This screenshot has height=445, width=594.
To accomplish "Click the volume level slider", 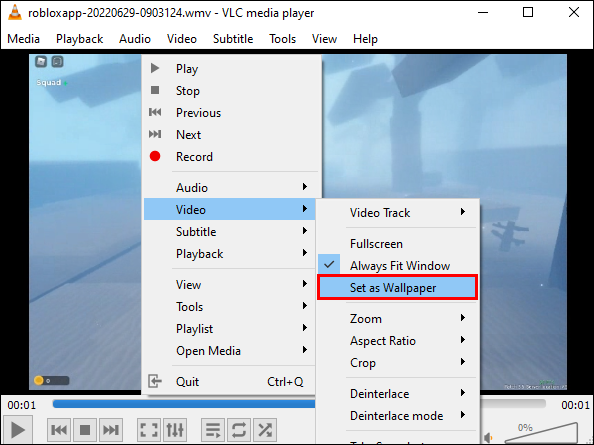I will point(542,433).
